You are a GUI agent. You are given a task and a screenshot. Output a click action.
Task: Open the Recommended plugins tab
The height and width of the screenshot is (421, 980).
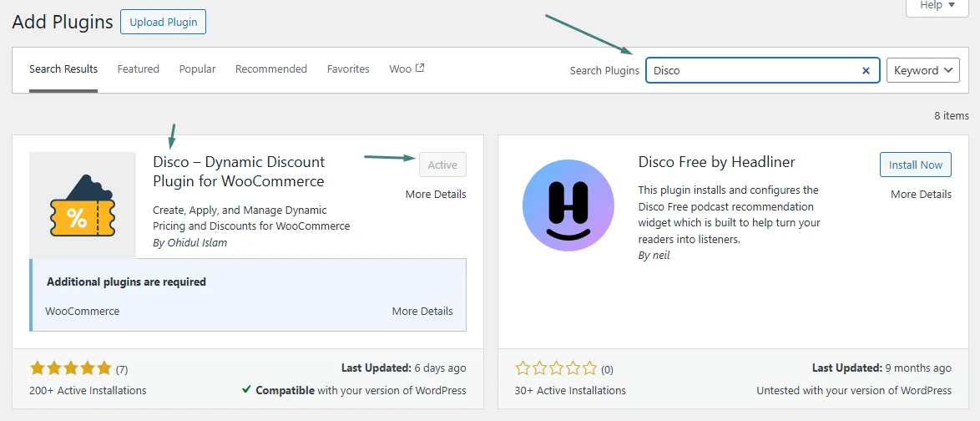(x=271, y=68)
